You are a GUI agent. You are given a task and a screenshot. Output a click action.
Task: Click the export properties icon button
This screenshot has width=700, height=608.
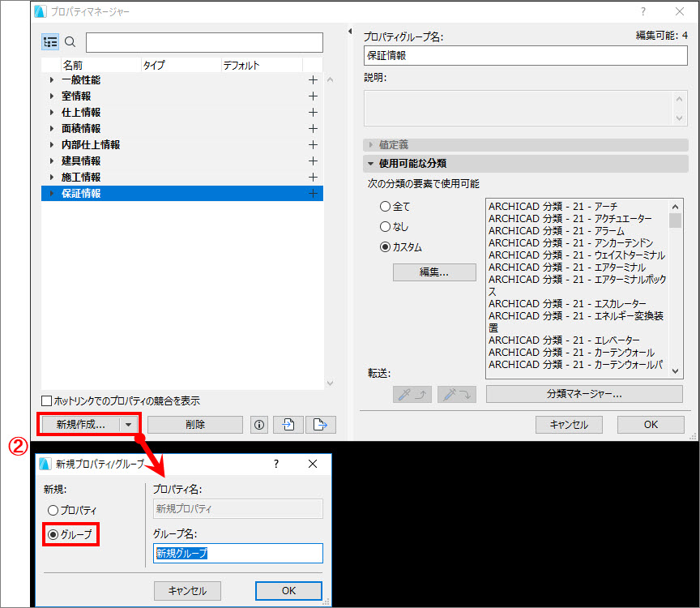[x=321, y=425]
